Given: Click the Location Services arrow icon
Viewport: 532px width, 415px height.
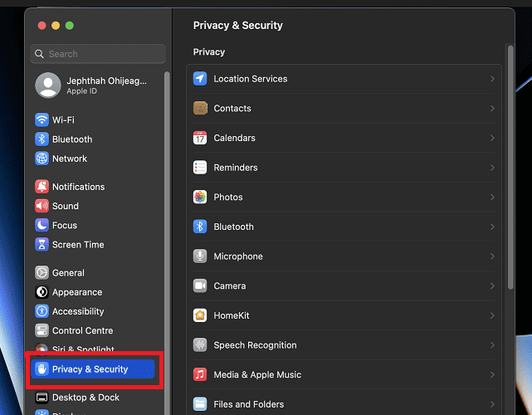Looking at the screenshot, I should click(x=200, y=79).
